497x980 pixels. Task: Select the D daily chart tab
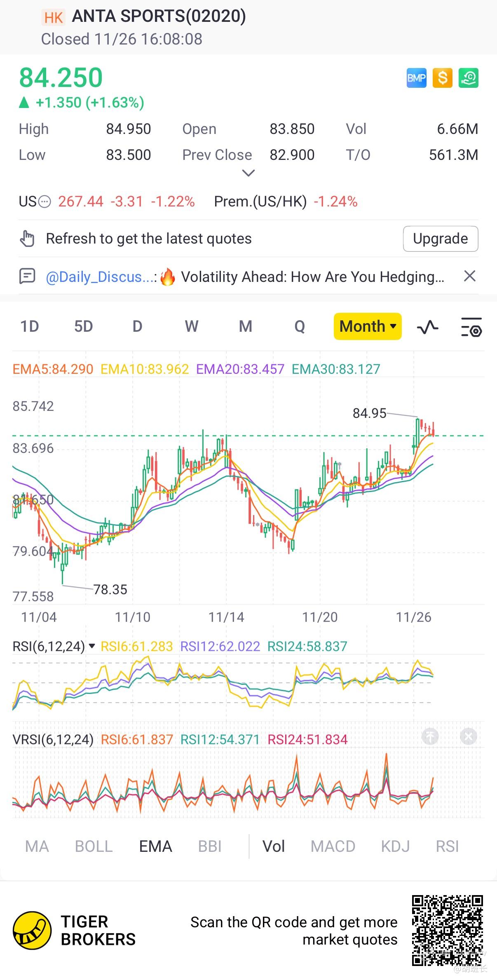point(137,326)
